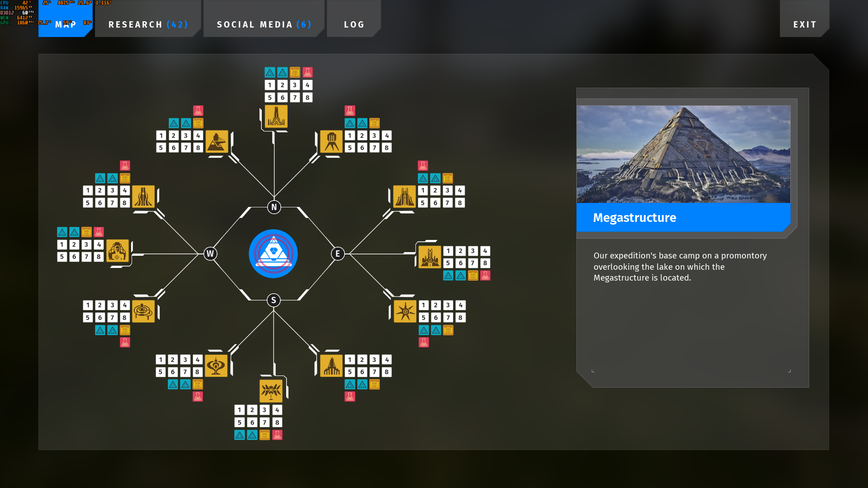This screenshot has width=868, height=488.
Task: Open the spider-shaped site icon below S
Action: pyautogui.click(x=271, y=391)
